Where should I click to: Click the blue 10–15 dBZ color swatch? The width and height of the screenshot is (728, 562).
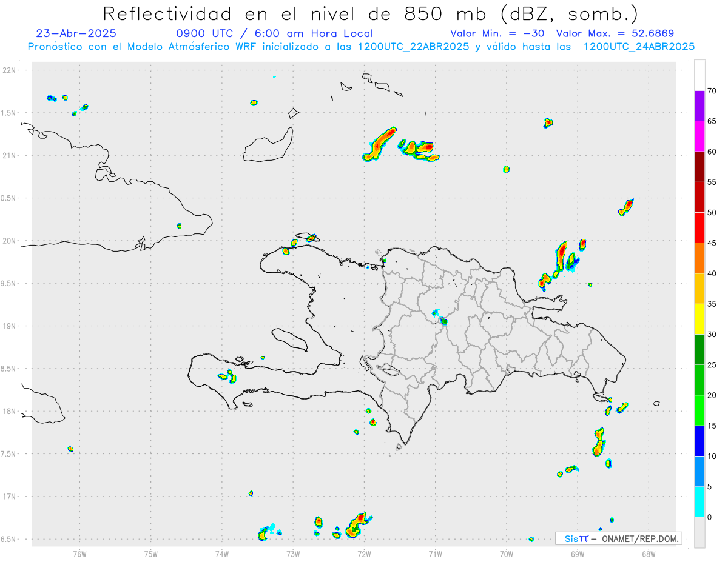coord(699,441)
